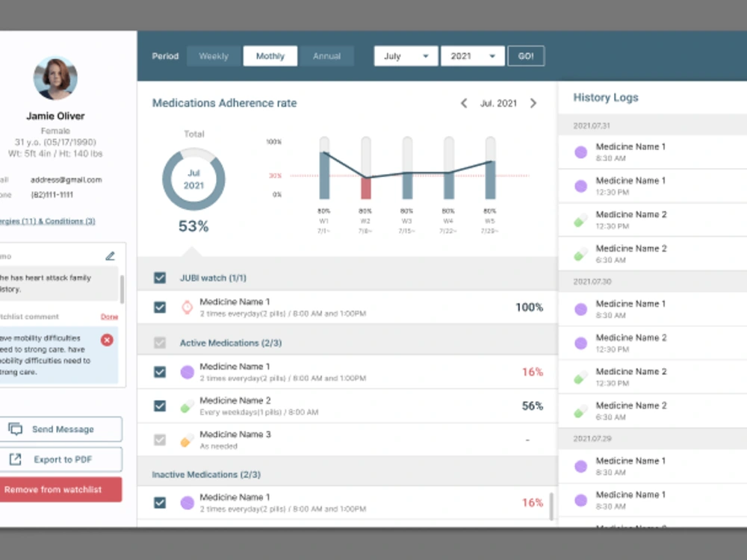This screenshot has width=747, height=560.
Task: Click the Send Message button
Action: [61, 429]
